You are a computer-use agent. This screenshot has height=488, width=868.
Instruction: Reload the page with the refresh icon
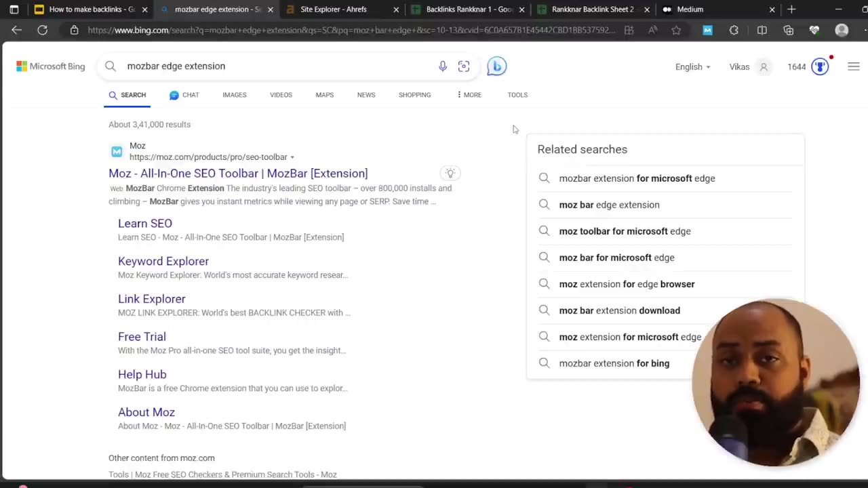coord(42,30)
